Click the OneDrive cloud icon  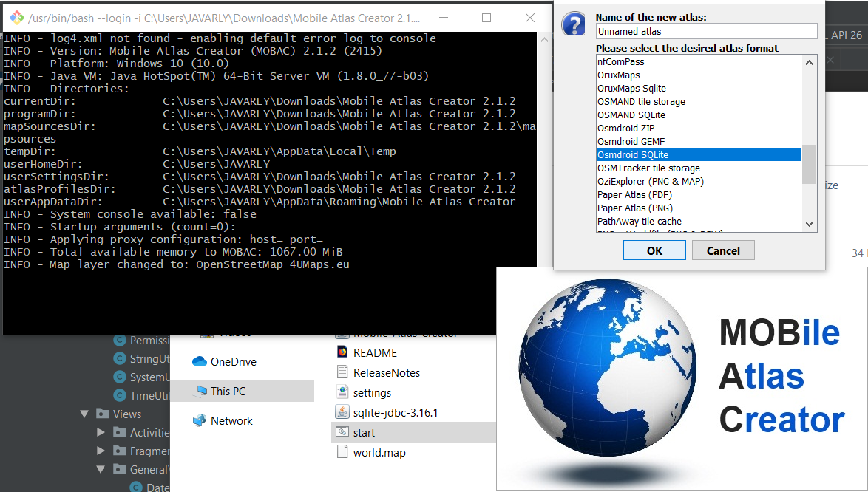click(200, 361)
